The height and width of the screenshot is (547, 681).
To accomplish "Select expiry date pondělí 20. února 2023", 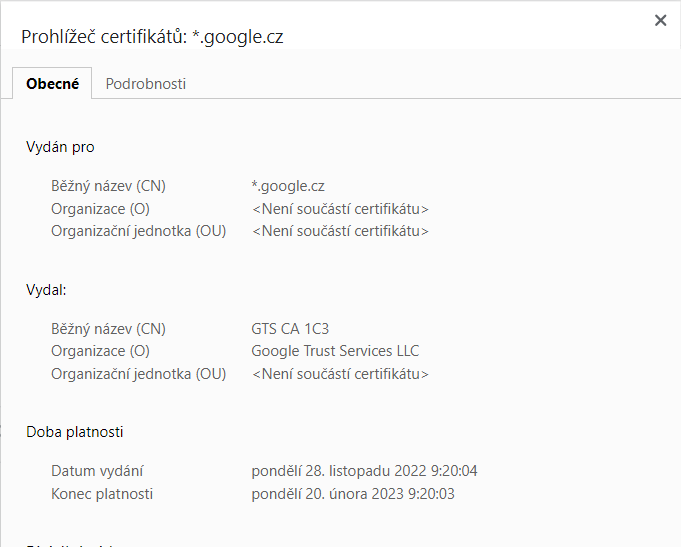I will click(x=353, y=494).
